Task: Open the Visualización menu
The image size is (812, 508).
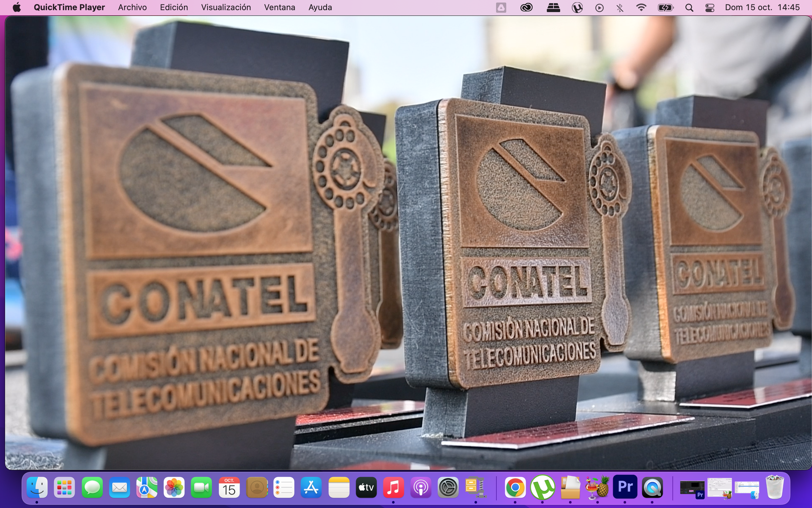Action: point(226,7)
